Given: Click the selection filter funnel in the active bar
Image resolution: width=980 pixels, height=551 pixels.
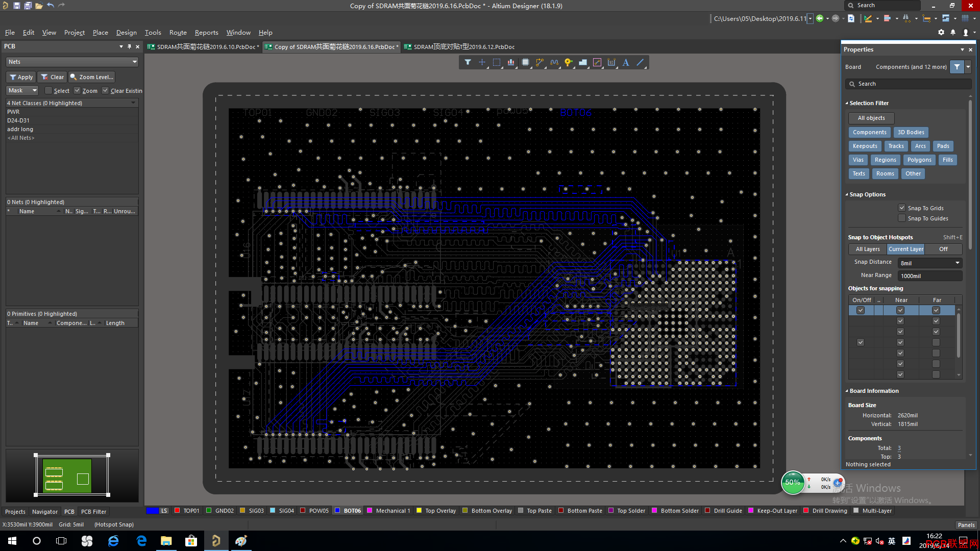Looking at the screenshot, I should pos(468,62).
